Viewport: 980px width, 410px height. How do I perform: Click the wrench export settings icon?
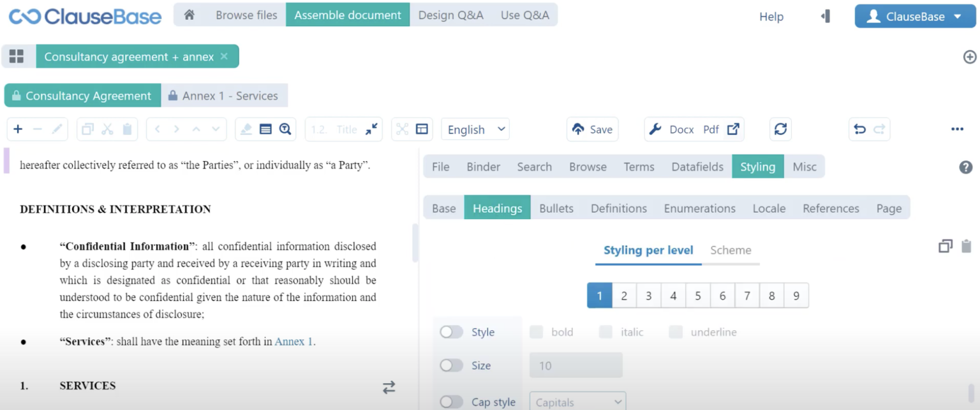coord(655,129)
